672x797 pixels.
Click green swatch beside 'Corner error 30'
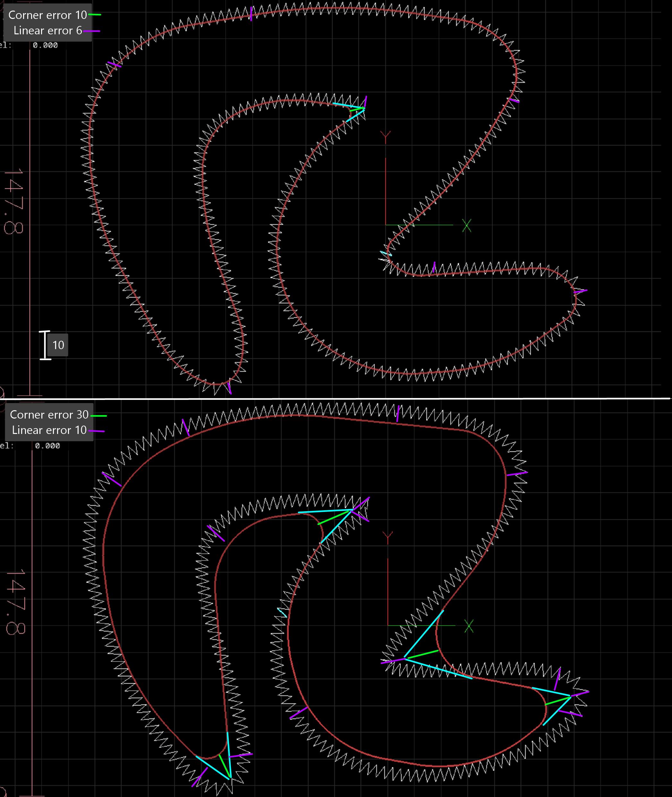point(99,415)
